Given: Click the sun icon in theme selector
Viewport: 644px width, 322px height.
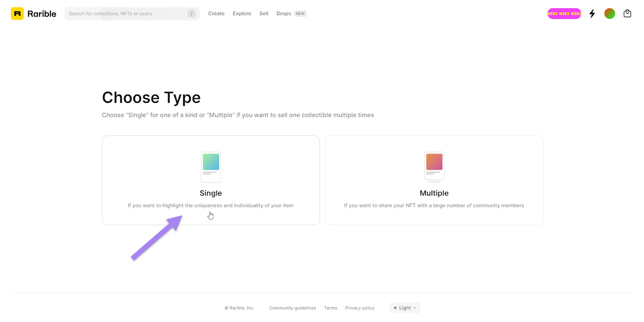Looking at the screenshot, I should tap(395, 308).
